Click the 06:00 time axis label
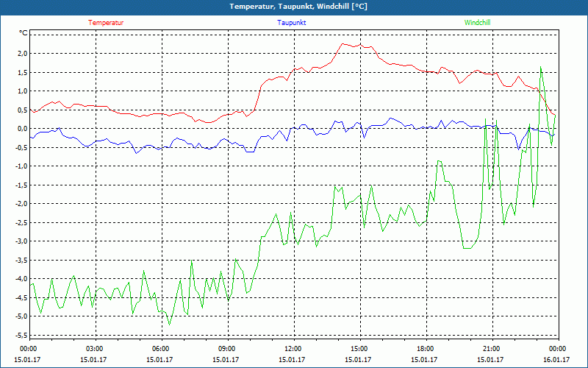 point(160,349)
